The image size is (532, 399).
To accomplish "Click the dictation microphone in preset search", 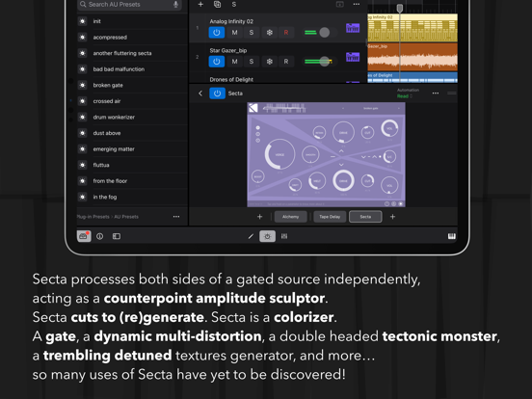I will click(175, 4).
